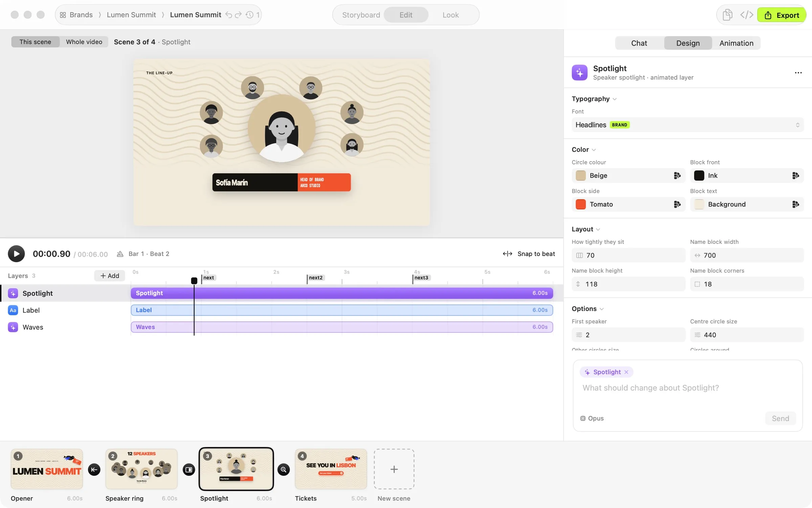
Task: Click the redo arrow icon
Action: click(x=238, y=15)
